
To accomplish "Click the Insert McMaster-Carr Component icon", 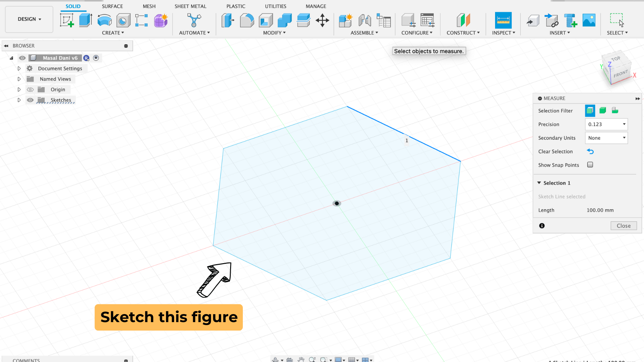I will [551, 20].
